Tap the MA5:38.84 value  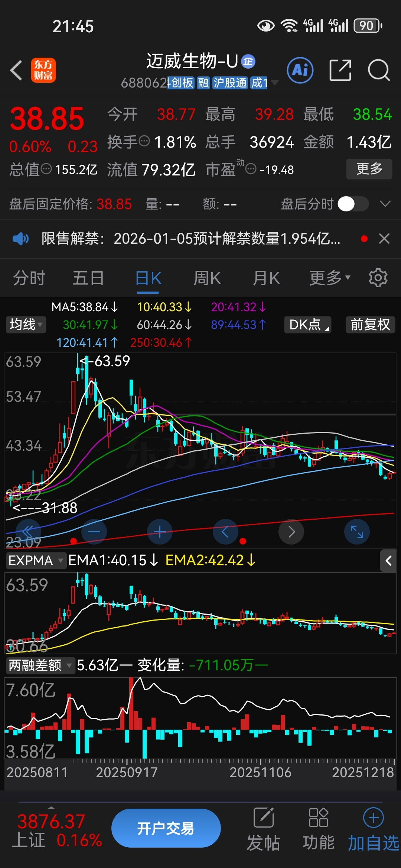[x=85, y=307]
